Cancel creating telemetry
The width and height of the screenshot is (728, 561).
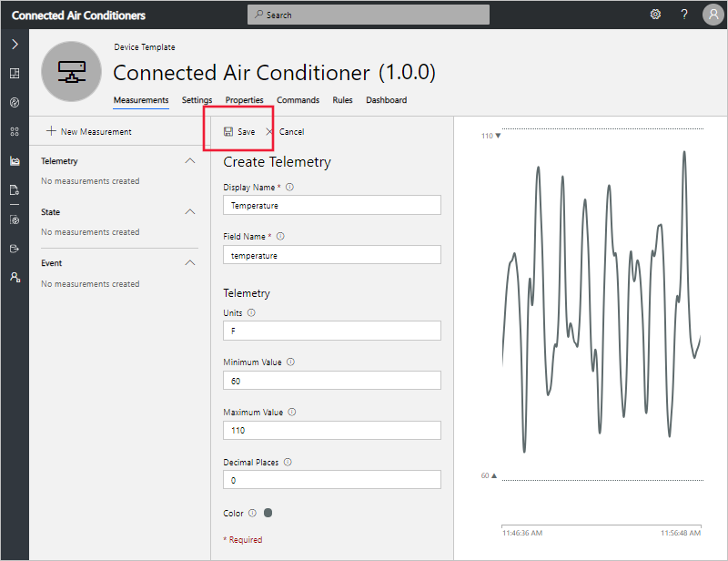(x=285, y=131)
